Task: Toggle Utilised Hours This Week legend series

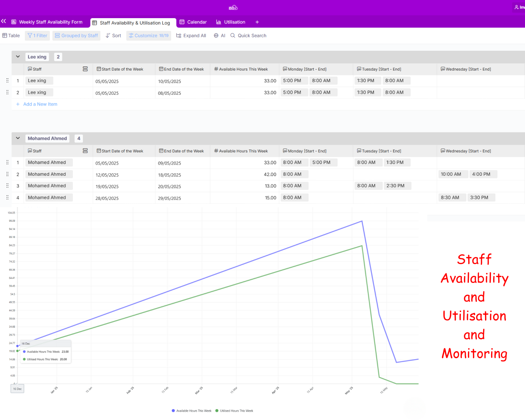Action: pos(234,411)
